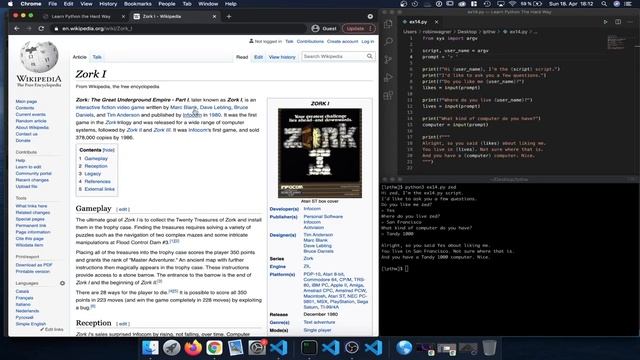Click the Log in link
Screen dimensions: 640x360
[x=367, y=41]
